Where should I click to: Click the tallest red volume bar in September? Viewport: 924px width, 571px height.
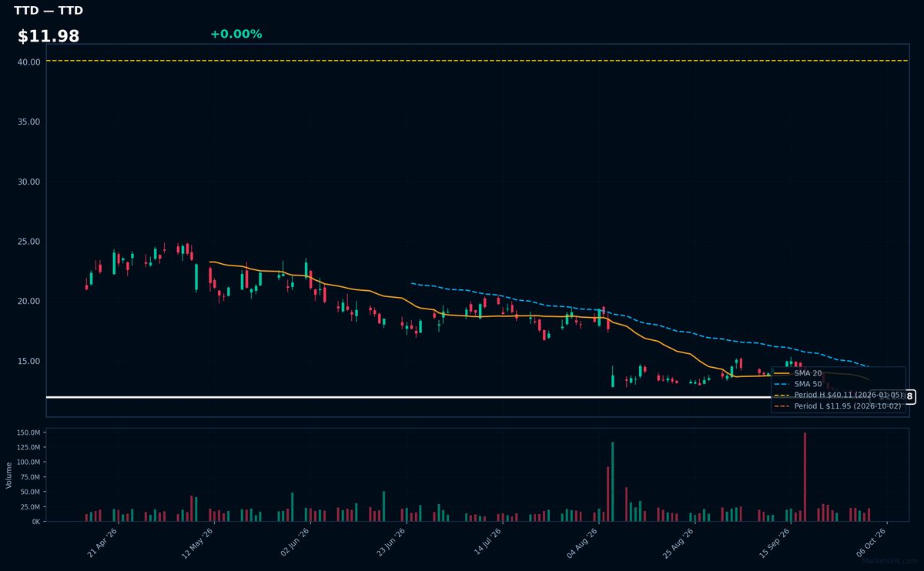[x=805, y=477]
